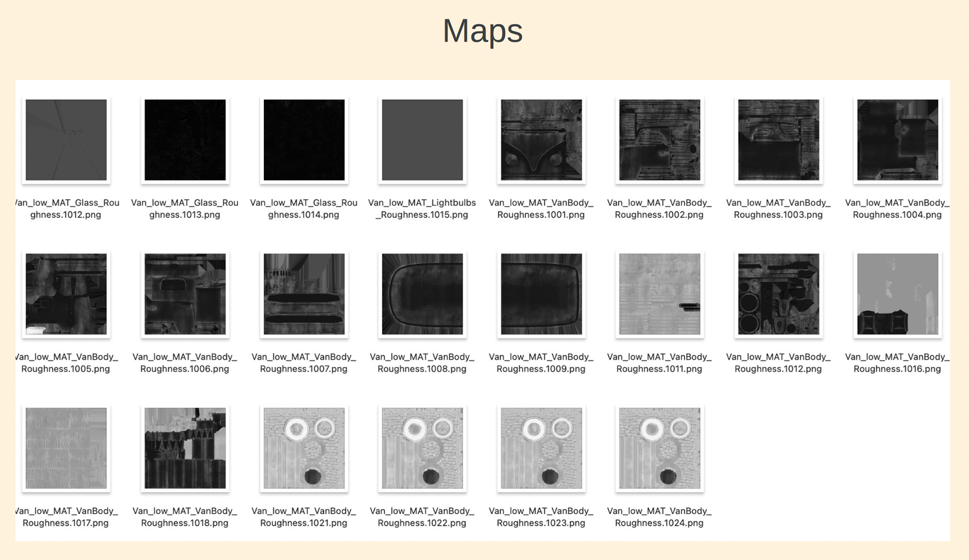Open Glass Roughness.1014 image thumbnail
969x560 pixels.
pyautogui.click(x=304, y=140)
